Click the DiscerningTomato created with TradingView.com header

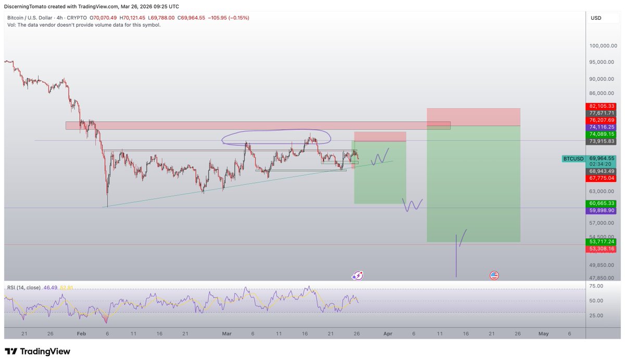pyautogui.click(x=92, y=6)
